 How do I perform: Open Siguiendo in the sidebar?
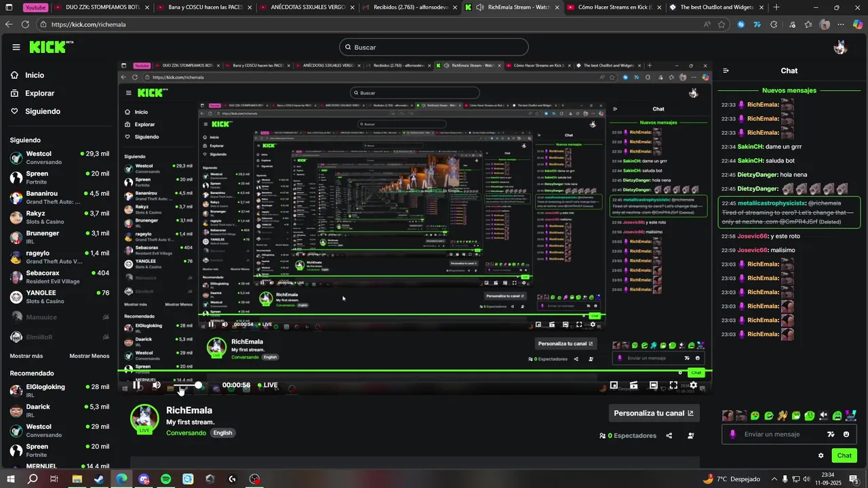click(43, 111)
